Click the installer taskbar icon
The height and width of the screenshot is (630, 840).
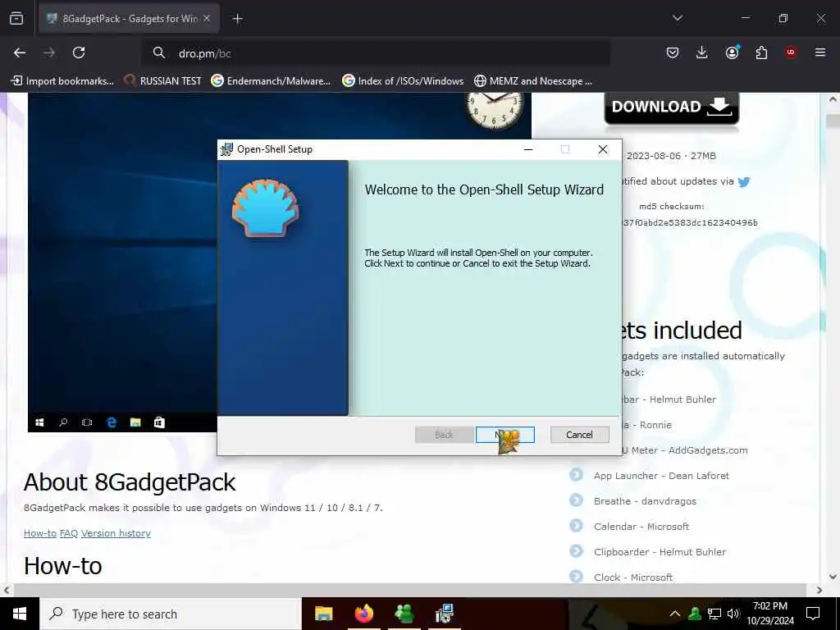tap(444, 614)
